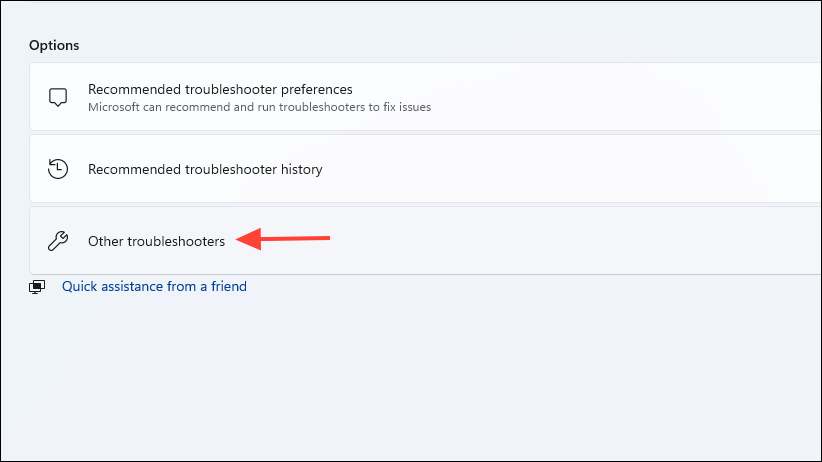This screenshot has height=462, width=822.
Task: Click the wrench icon beside Other troubleshooters
Action: 58,241
